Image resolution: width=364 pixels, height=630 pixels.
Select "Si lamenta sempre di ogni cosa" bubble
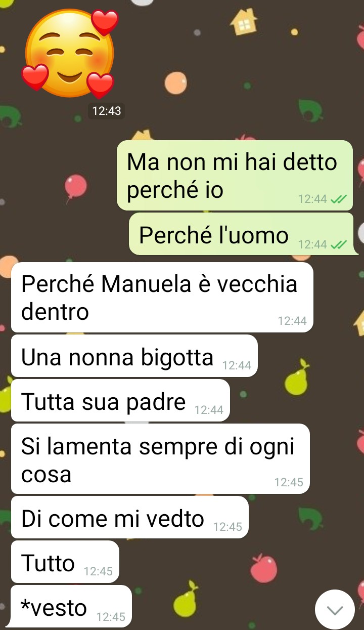pos(160,458)
